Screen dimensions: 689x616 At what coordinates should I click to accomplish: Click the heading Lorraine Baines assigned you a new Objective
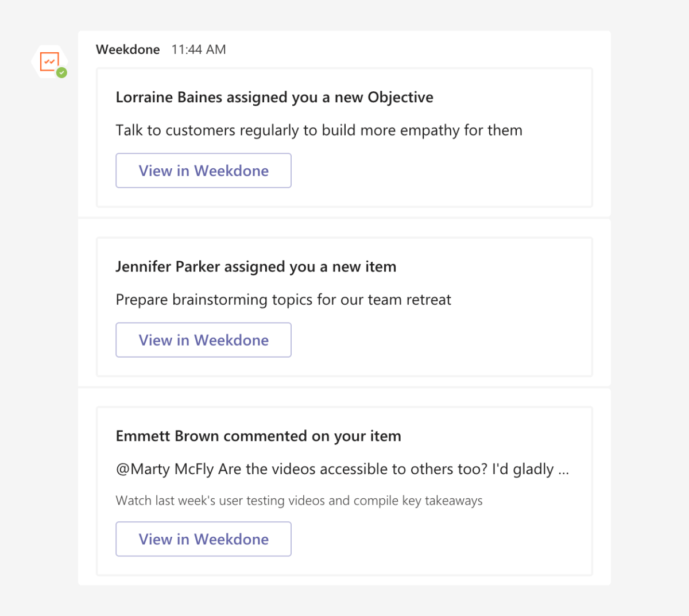(274, 97)
